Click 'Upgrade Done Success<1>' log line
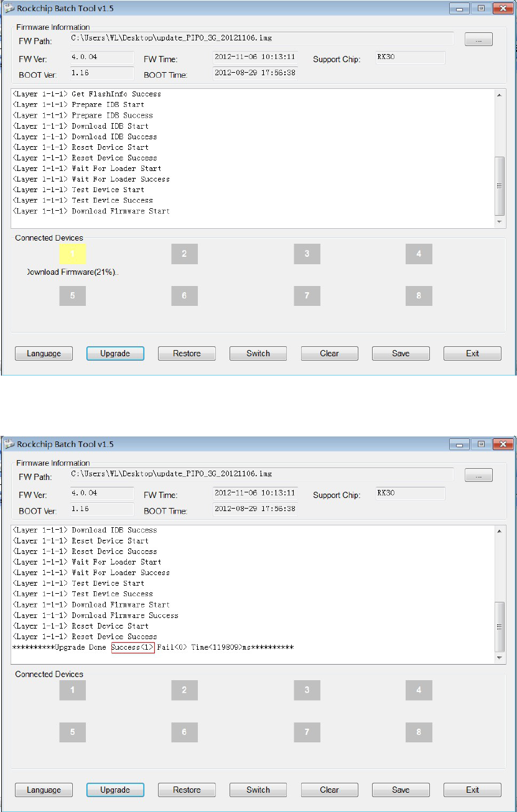Viewport: 517px width, 812px height. click(x=153, y=648)
